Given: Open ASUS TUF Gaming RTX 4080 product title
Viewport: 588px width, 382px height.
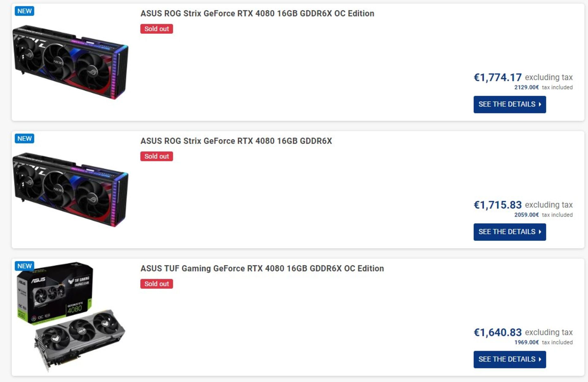Looking at the screenshot, I should (262, 268).
